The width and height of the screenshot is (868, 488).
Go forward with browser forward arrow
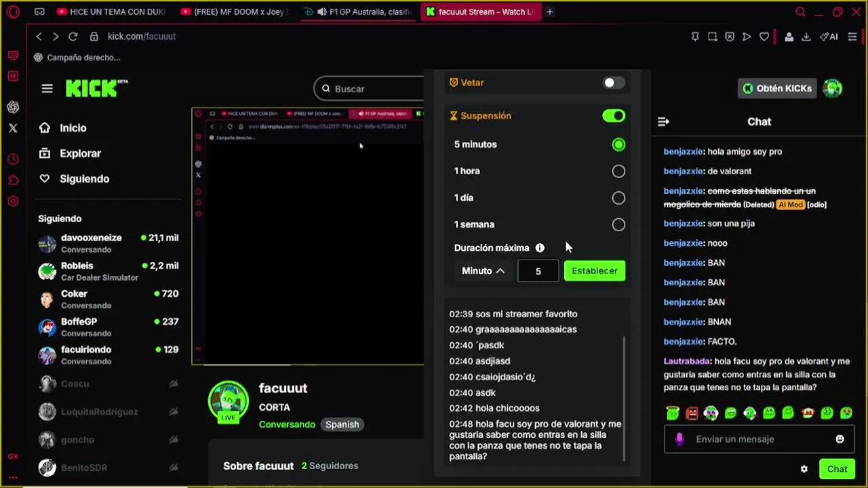tap(56, 37)
